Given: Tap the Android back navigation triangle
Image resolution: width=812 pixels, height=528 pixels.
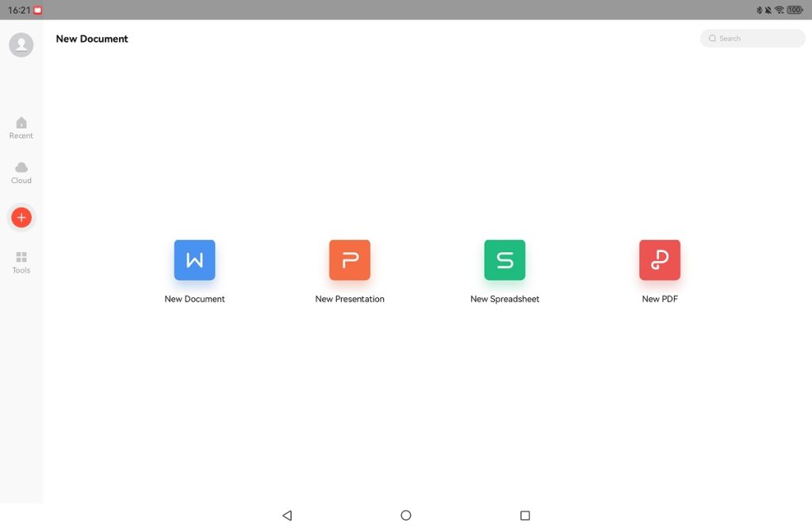Looking at the screenshot, I should [287, 515].
